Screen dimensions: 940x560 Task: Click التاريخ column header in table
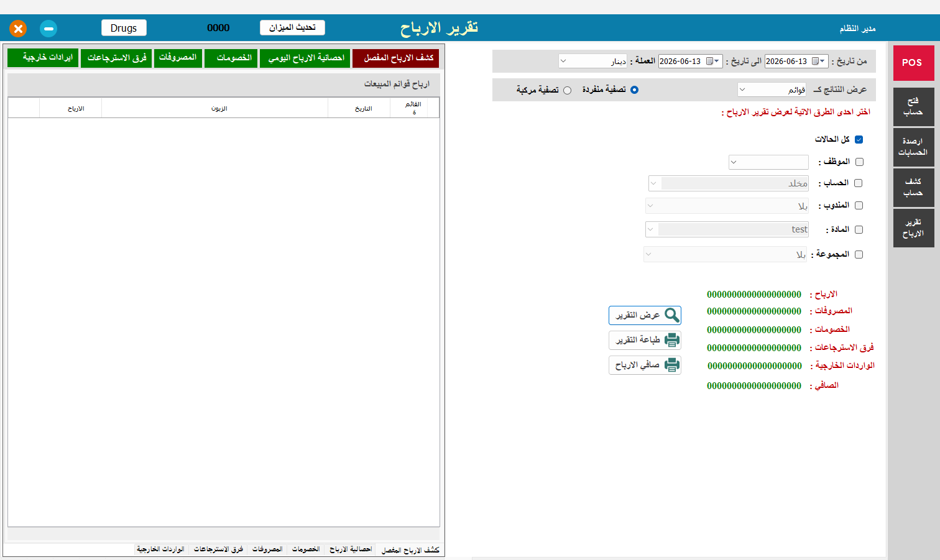tap(359, 108)
